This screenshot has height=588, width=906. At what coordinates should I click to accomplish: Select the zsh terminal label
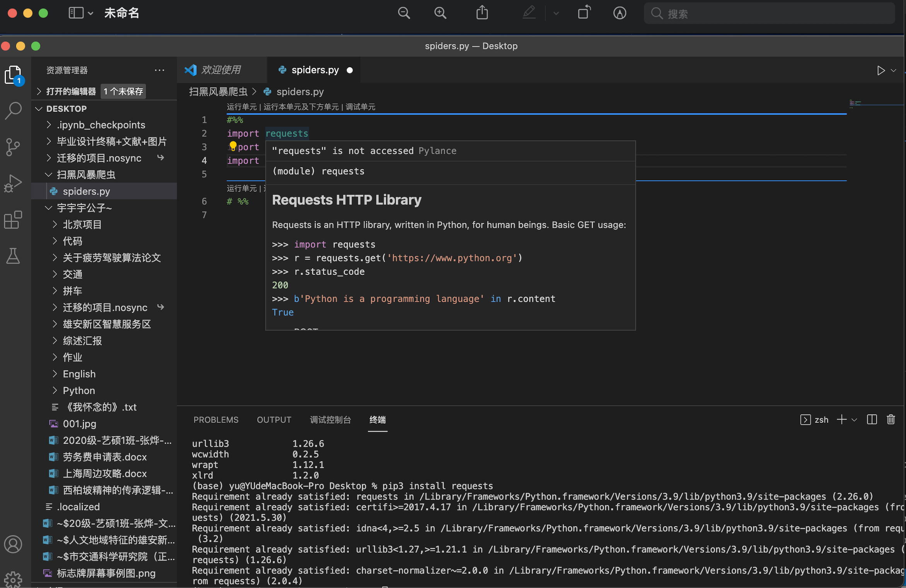coord(821,420)
